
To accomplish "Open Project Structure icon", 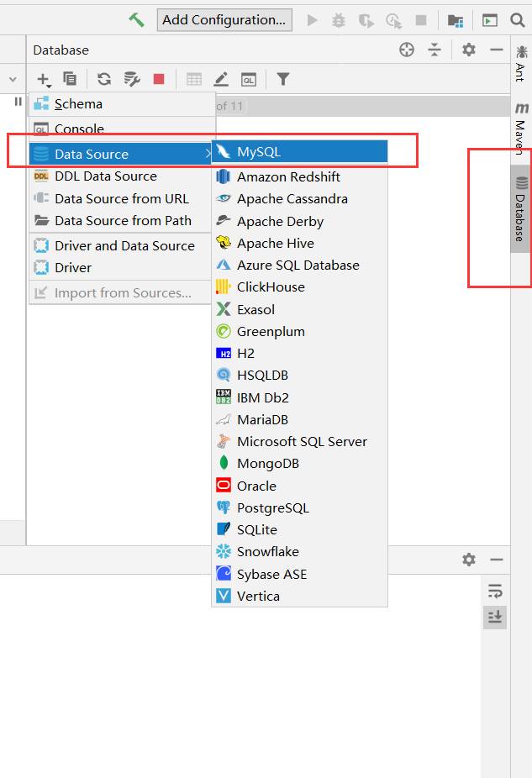I will (x=456, y=20).
